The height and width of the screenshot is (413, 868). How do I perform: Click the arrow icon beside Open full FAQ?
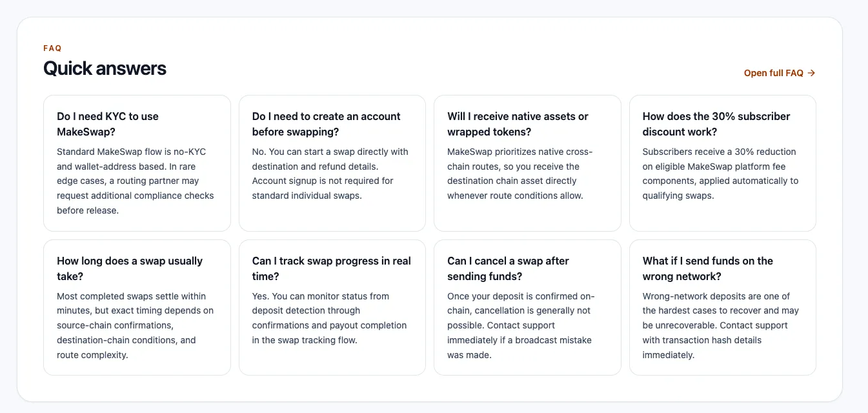[x=811, y=73]
